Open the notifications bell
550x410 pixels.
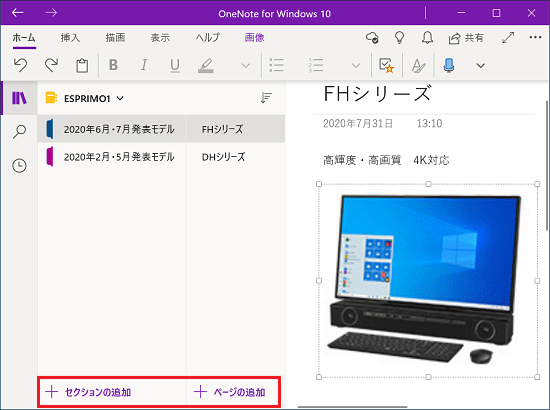click(427, 38)
